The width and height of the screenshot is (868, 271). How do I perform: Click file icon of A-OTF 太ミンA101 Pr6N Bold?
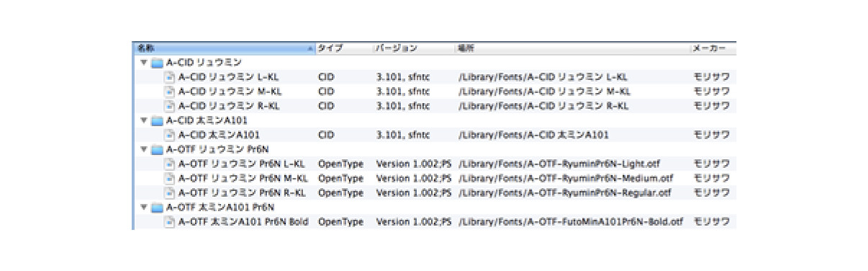tap(170, 222)
